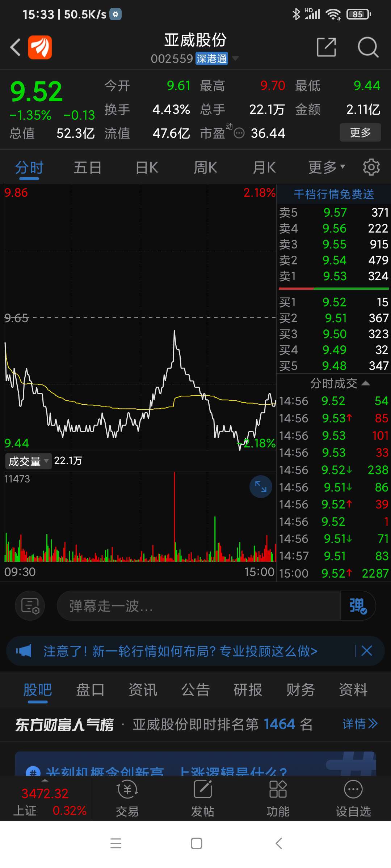The width and height of the screenshot is (391, 868).
Task: Select the 买5 9.48 order row
Action: click(x=333, y=366)
